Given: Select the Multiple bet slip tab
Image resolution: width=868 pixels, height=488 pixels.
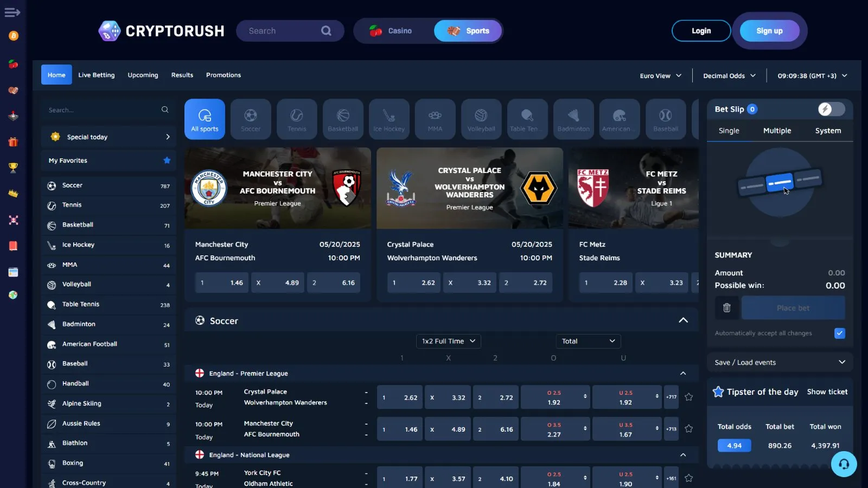Looking at the screenshot, I should [x=777, y=131].
